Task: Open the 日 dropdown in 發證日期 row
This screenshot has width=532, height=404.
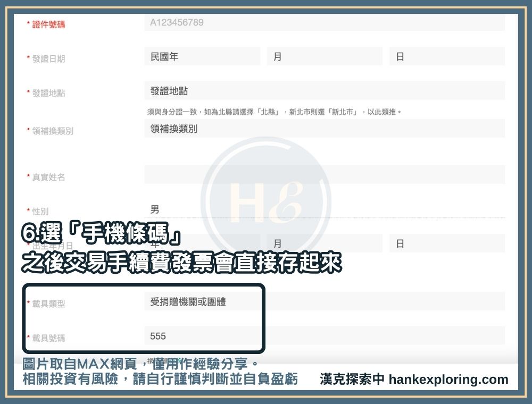Action: click(446, 56)
